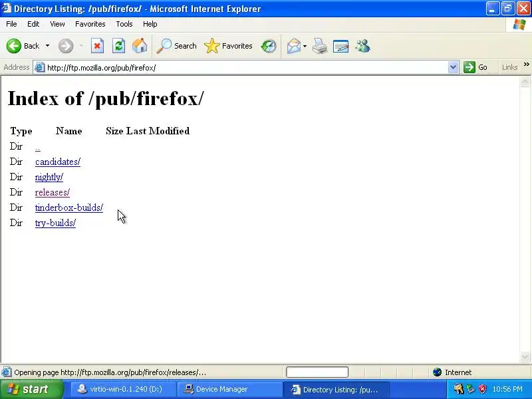Click the keys icon in system tray
Viewport: 532px width, 399px height.
click(458, 389)
